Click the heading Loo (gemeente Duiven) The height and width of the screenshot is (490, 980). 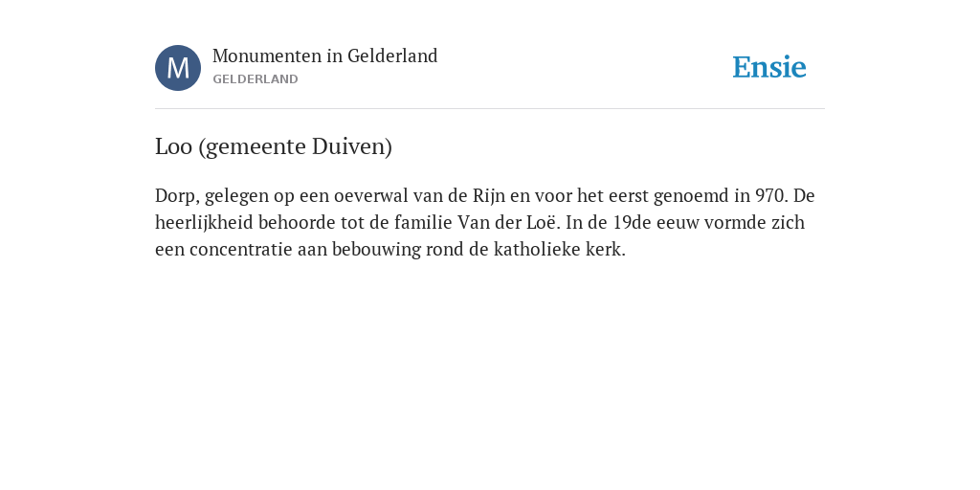[x=274, y=146]
